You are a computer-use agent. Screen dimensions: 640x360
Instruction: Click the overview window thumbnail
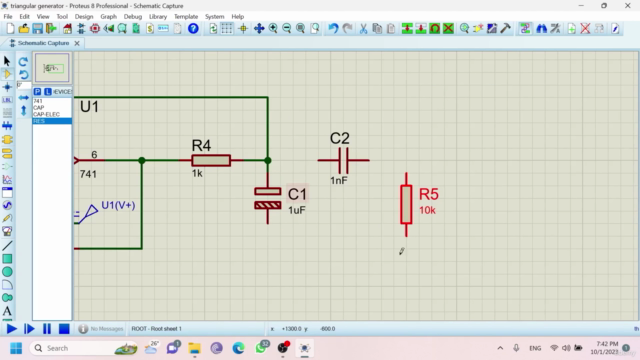(x=52, y=68)
